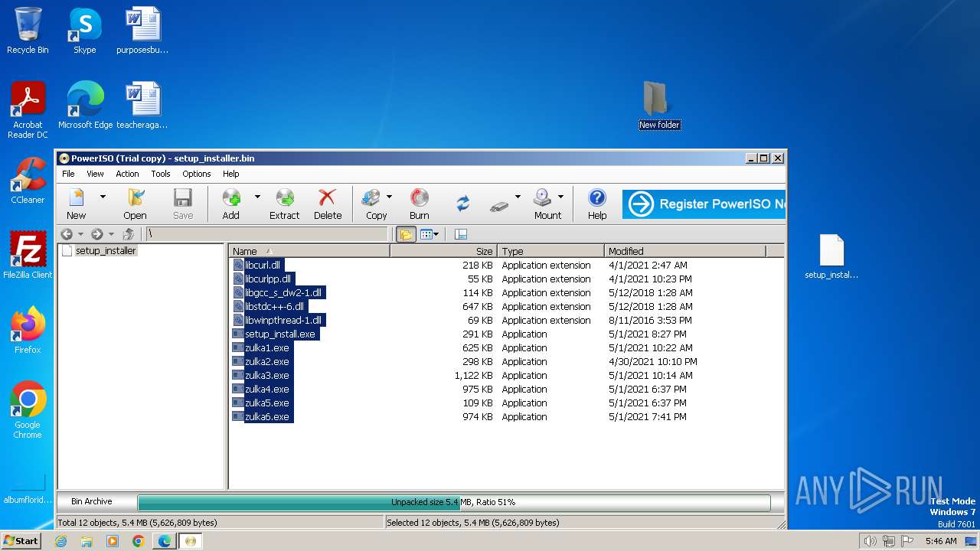Select the setup_instal... desktop file
The image size is (980, 551).
tap(831, 256)
